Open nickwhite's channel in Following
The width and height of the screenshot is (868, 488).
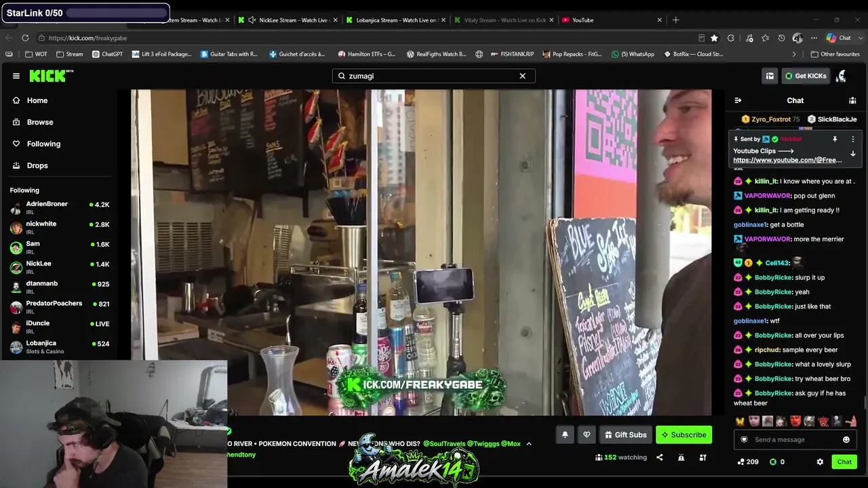click(59, 228)
